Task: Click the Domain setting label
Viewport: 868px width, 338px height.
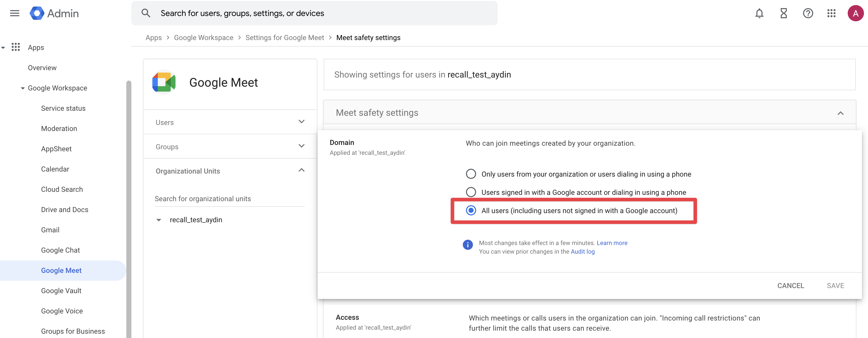Action: (x=342, y=142)
